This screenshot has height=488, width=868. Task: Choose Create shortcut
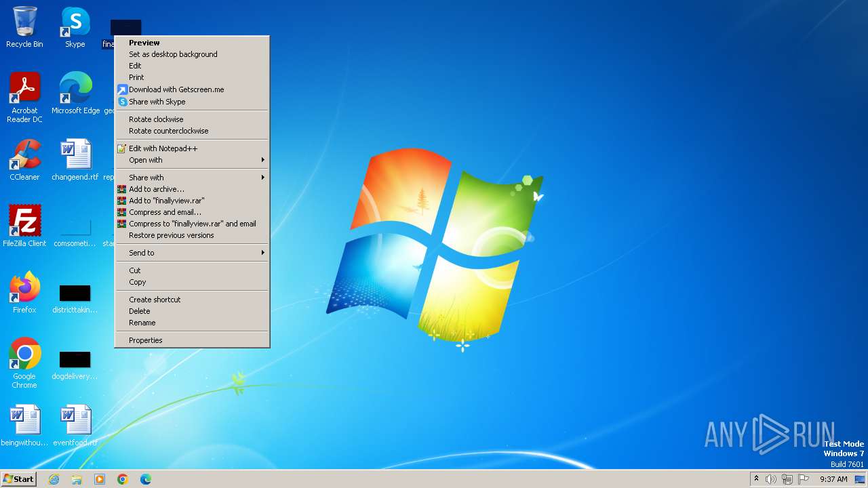click(x=192, y=300)
